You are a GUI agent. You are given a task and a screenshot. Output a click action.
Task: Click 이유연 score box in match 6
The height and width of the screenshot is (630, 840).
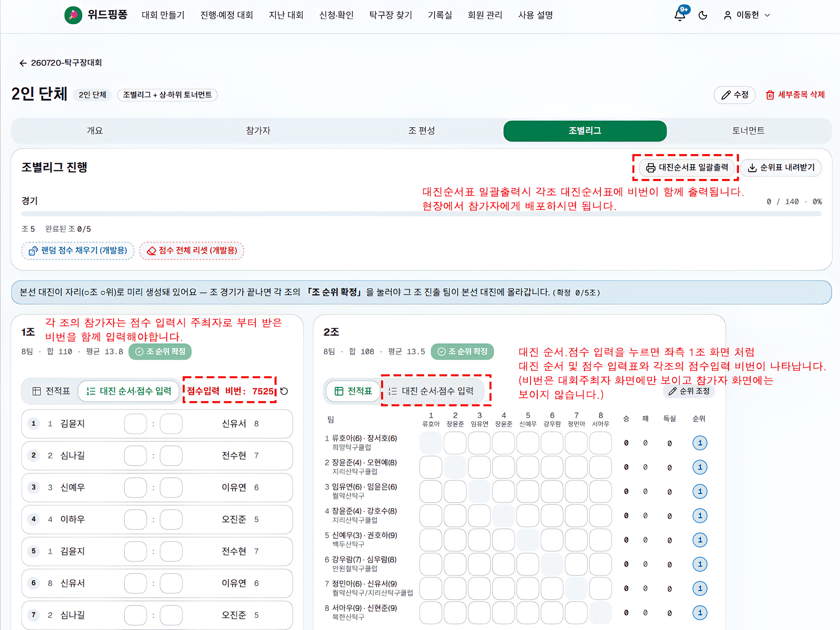(x=171, y=583)
